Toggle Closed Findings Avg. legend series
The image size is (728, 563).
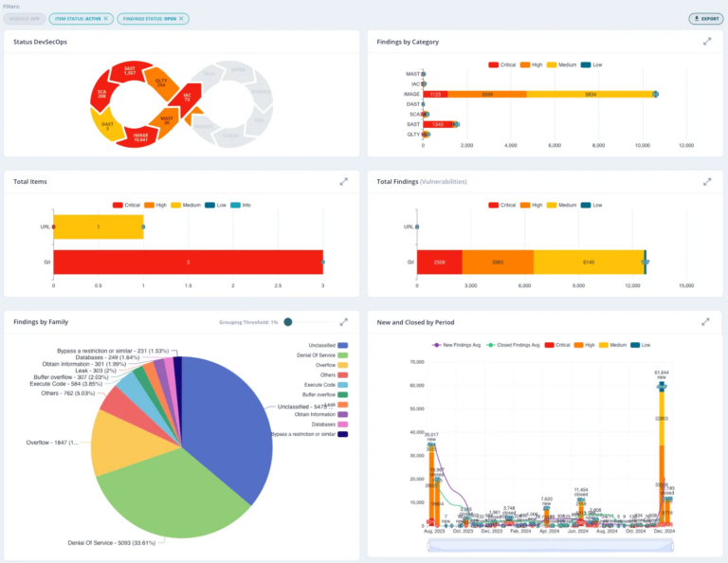click(x=513, y=345)
